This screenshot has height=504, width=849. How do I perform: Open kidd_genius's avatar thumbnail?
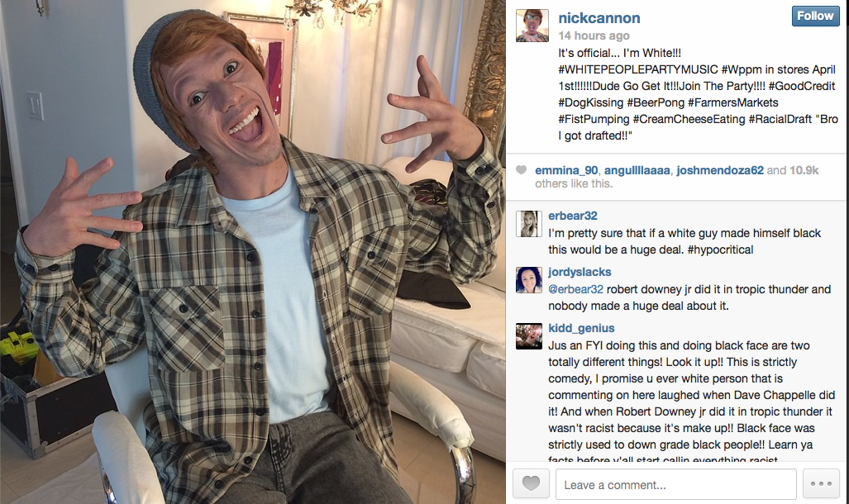(529, 336)
